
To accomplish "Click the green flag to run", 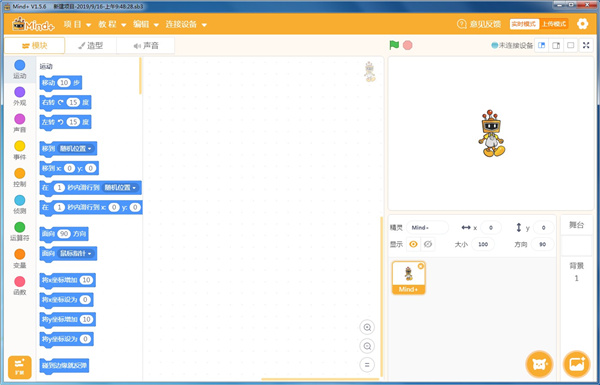I will tap(394, 45).
